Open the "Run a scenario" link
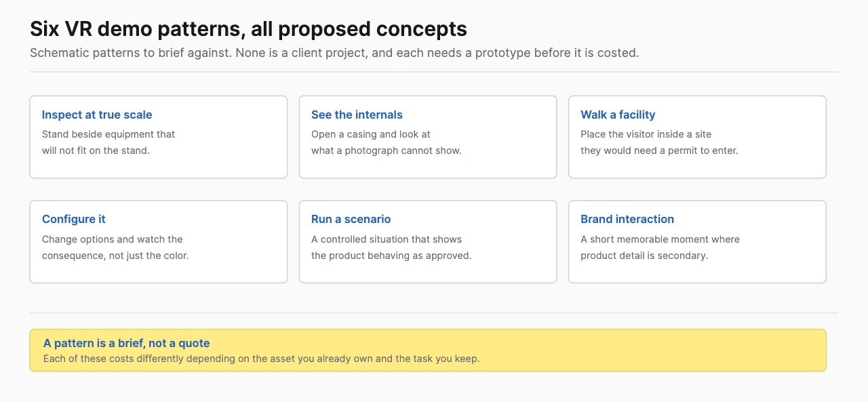 pyautogui.click(x=351, y=219)
